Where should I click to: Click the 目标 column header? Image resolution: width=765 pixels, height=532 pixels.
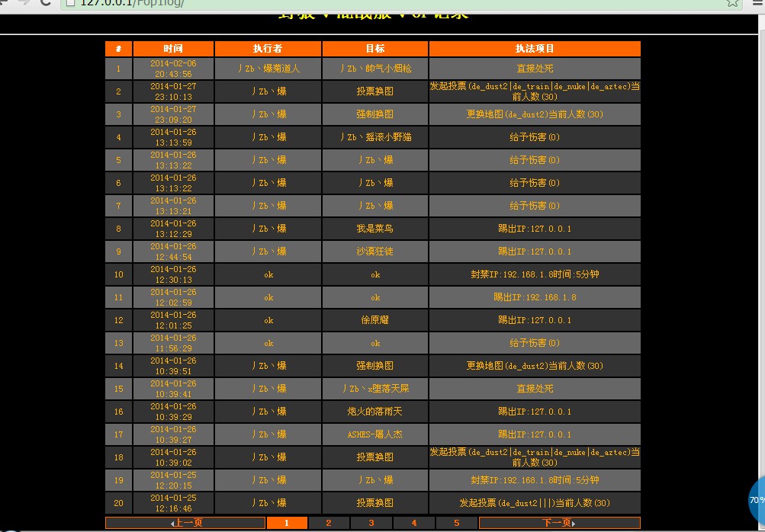(x=375, y=48)
